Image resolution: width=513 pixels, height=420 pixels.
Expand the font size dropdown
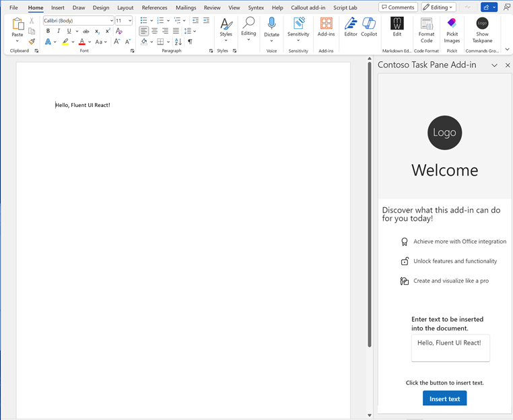tap(129, 21)
